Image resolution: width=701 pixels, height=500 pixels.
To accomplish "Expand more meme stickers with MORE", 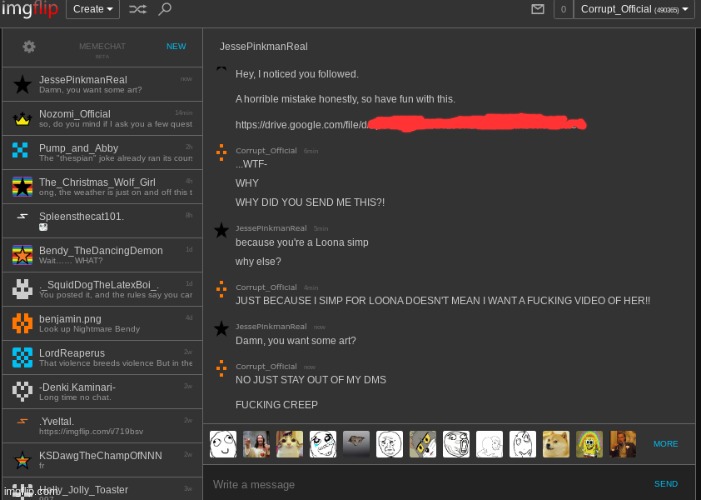I will (x=665, y=444).
